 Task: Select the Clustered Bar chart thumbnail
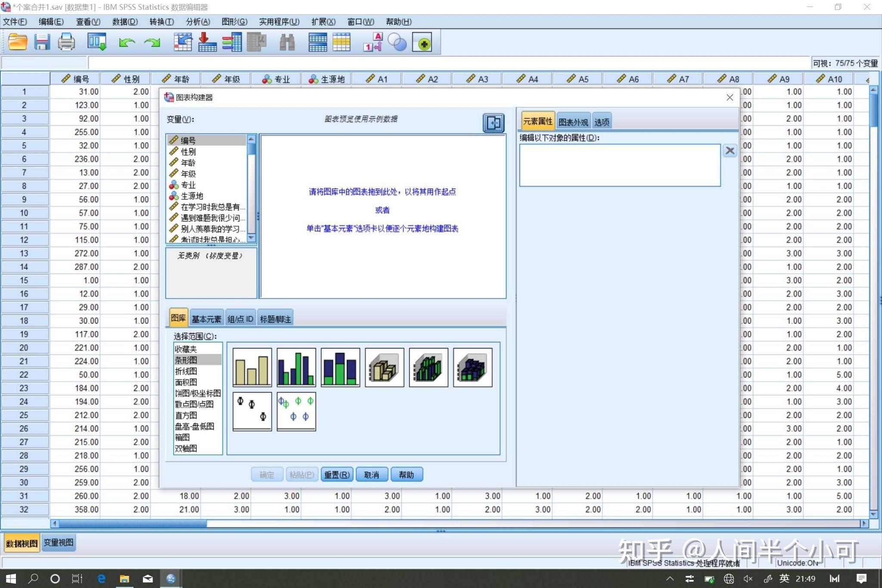click(x=296, y=367)
